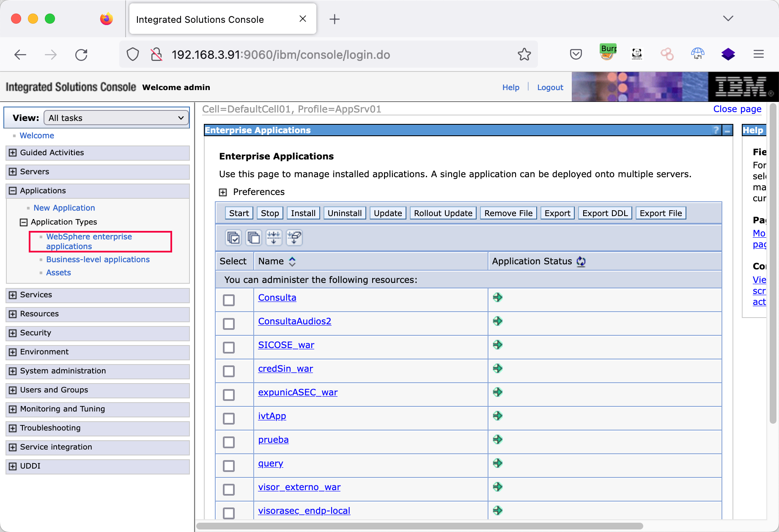Viewport: 779px width, 532px height.
Task: Expand the Security navigation group
Action: click(13, 333)
